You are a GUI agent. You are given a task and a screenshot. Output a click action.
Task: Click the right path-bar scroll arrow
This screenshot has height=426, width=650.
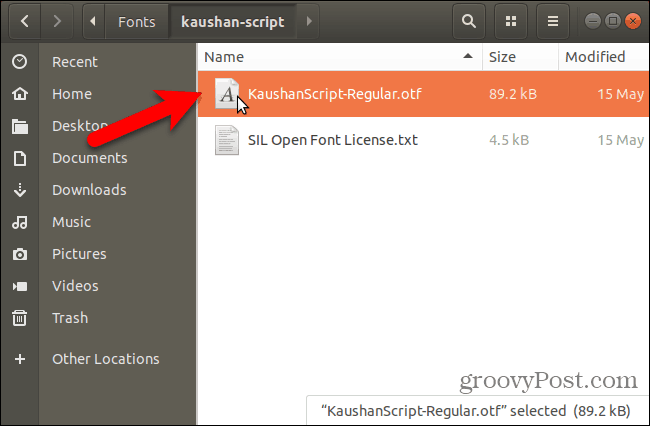[x=308, y=21]
